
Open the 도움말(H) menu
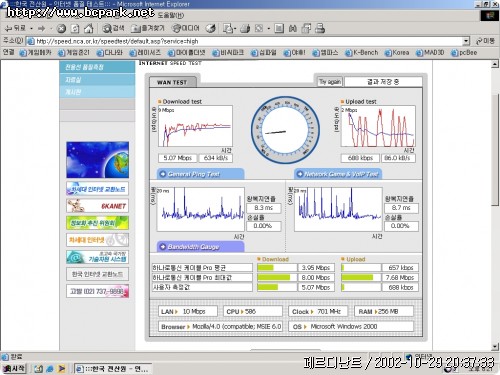click(x=170, y=15)
